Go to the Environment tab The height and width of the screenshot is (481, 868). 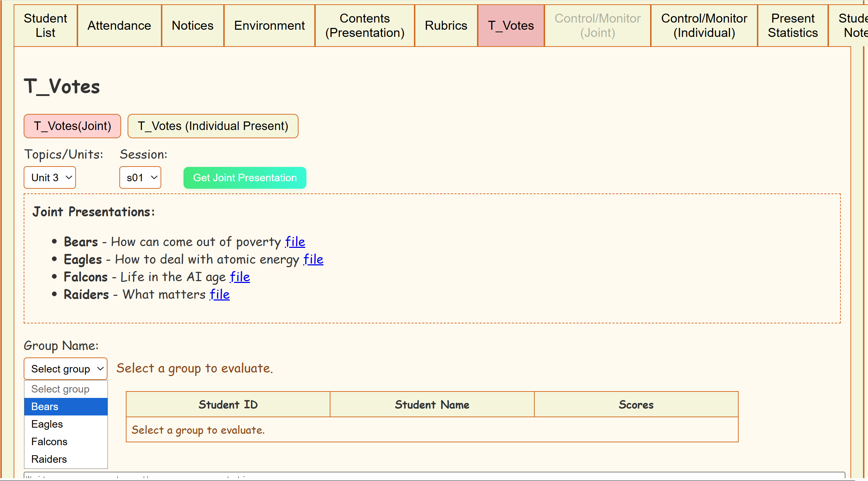click(269, 25)
